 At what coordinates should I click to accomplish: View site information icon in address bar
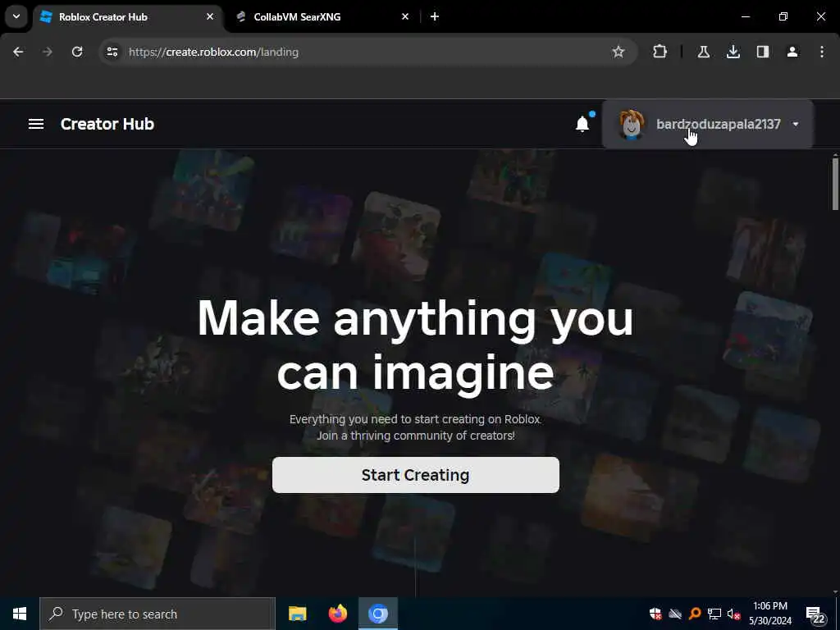pos(112,52)
